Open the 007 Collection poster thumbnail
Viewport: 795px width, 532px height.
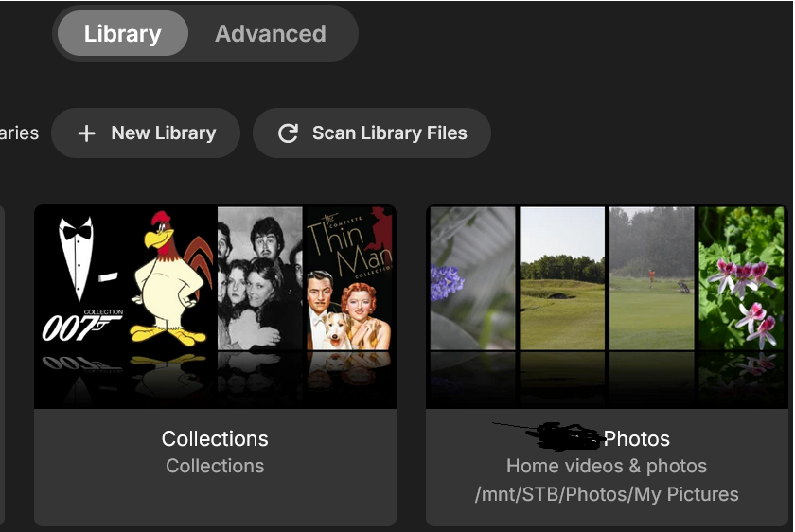coord(79,278)
